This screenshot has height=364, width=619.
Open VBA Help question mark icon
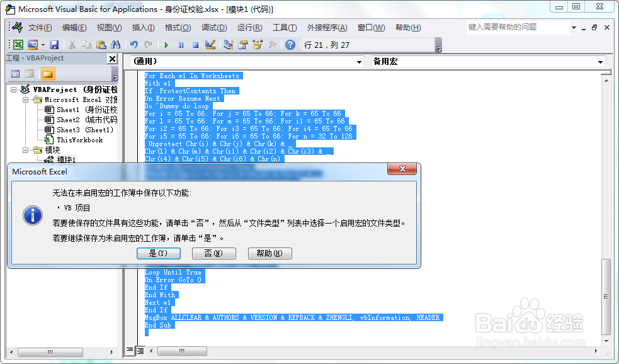pos(290,45)
